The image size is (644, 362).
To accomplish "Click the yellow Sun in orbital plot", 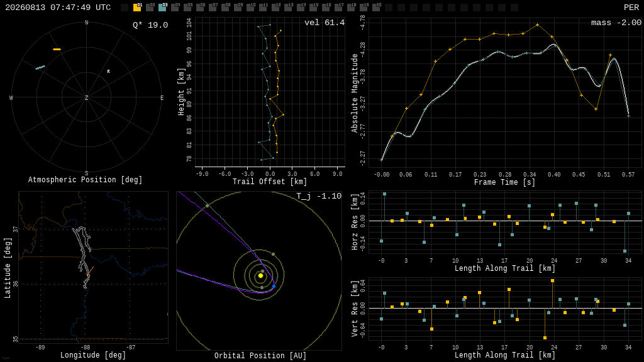I will click(260, 276).
